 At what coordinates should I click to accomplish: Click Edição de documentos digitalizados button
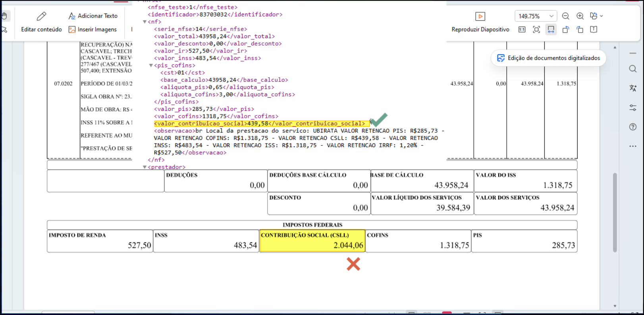[x=549, y=58]
